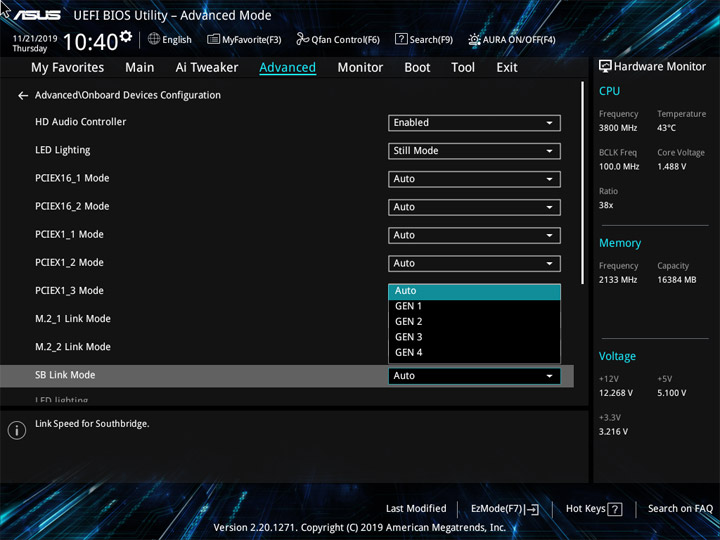Click the date 11/21/2019 Thursday

(35, 43)
